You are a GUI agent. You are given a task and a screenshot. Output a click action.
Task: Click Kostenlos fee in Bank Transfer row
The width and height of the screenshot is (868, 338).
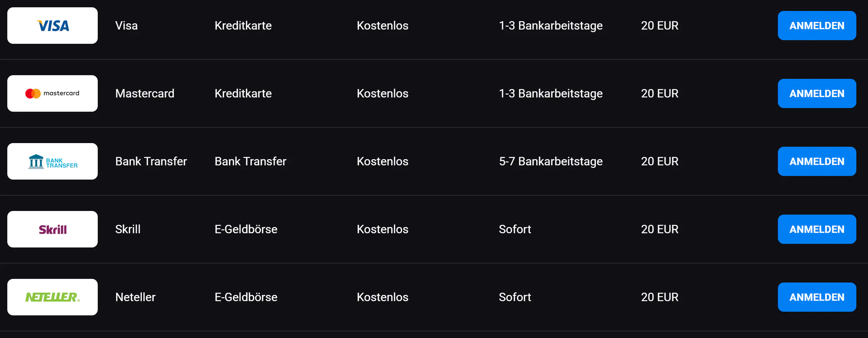(x=382, y=161)
